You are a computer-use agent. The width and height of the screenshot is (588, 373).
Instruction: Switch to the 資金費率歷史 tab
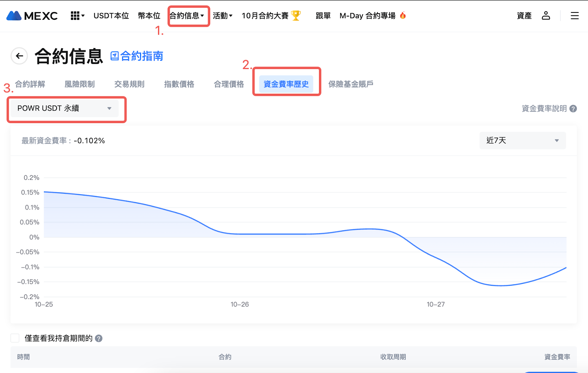pyautogui.click(x=286, y=84)
